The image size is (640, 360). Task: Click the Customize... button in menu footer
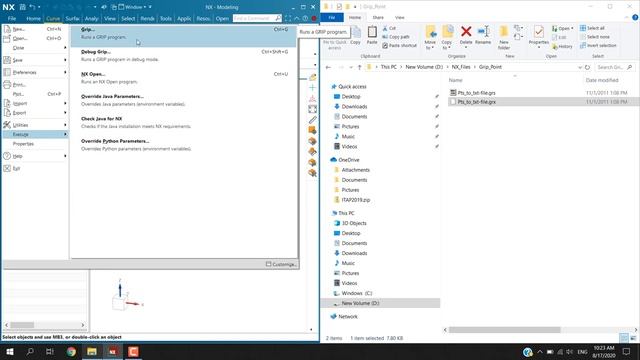tap(281, 264)
